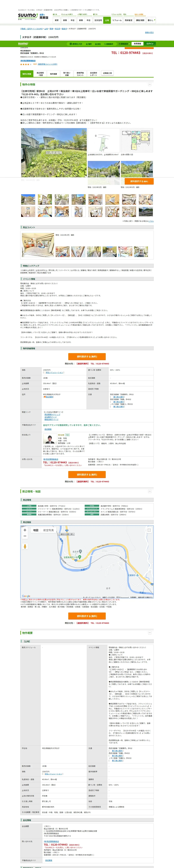Open the 賃貸 navigation tab
Image resolution: width=174 pixels, height=868 pixels.
coord(56,20)
